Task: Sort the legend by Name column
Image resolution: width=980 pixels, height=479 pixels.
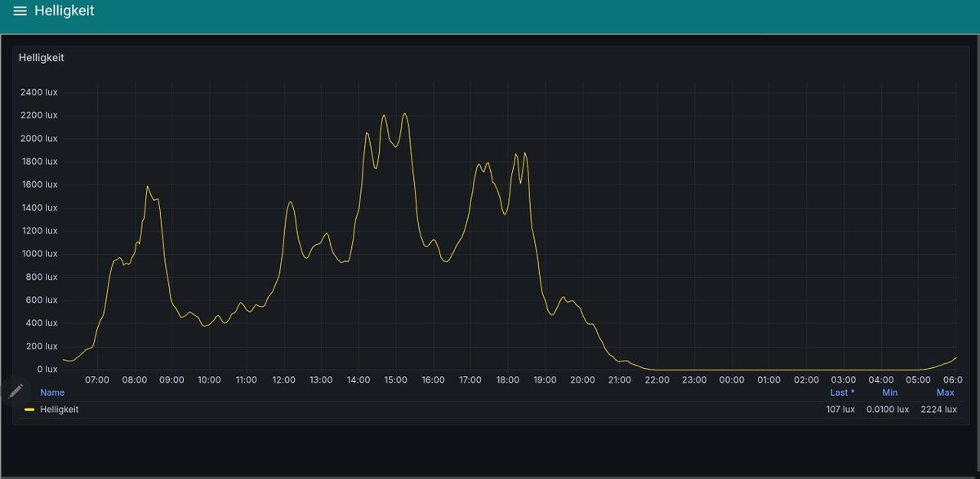Action: (52, 393)
